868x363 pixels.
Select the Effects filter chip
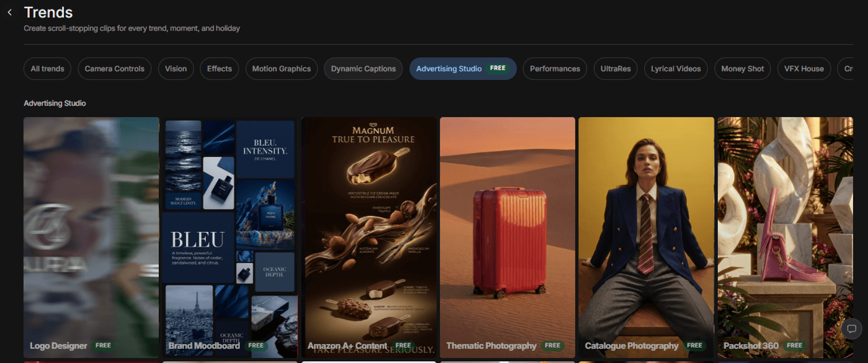pos(219,69)
